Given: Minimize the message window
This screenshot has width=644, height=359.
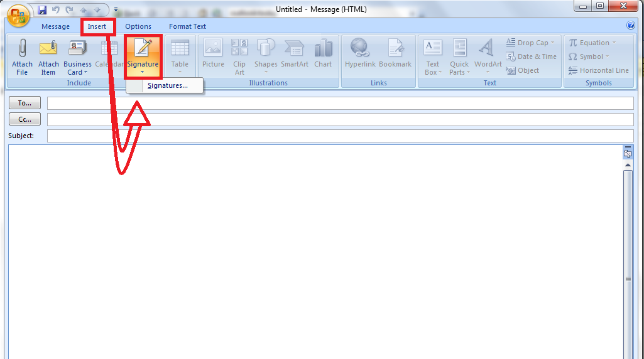Looking at the screenshot, I should [x=583, y=6].
